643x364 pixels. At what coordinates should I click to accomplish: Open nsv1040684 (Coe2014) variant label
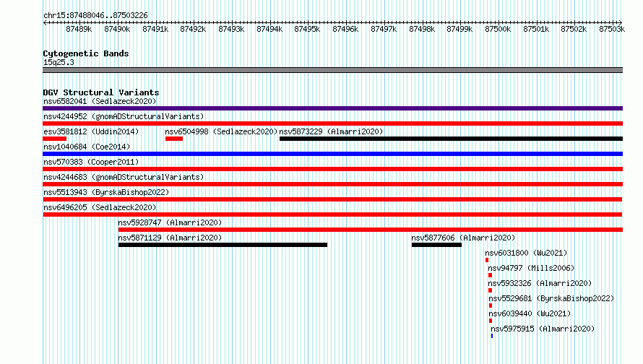click(87, 147)
